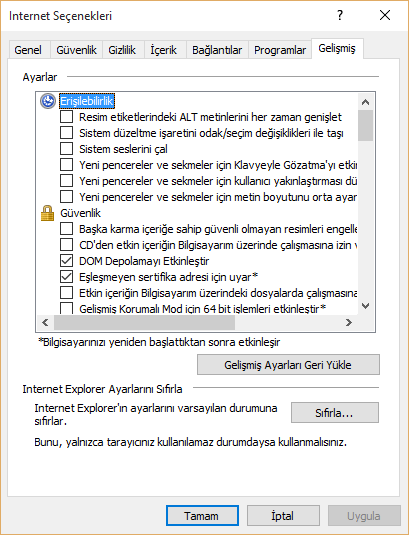This screenshot has height=535, width=409.
Task: Open the Güvenlik tab
Action: (x=76, y=50)
